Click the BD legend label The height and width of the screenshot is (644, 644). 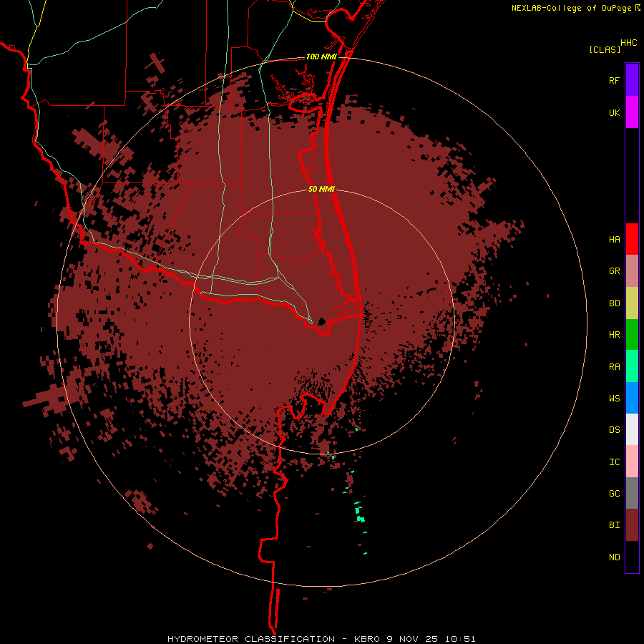tap(614, 303)
